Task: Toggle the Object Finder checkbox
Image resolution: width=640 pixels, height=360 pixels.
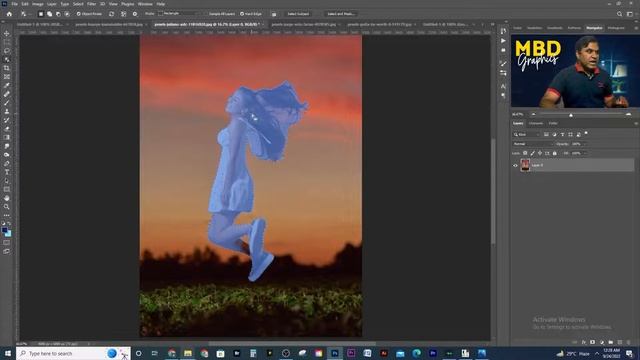Action: tap(78, 14)
